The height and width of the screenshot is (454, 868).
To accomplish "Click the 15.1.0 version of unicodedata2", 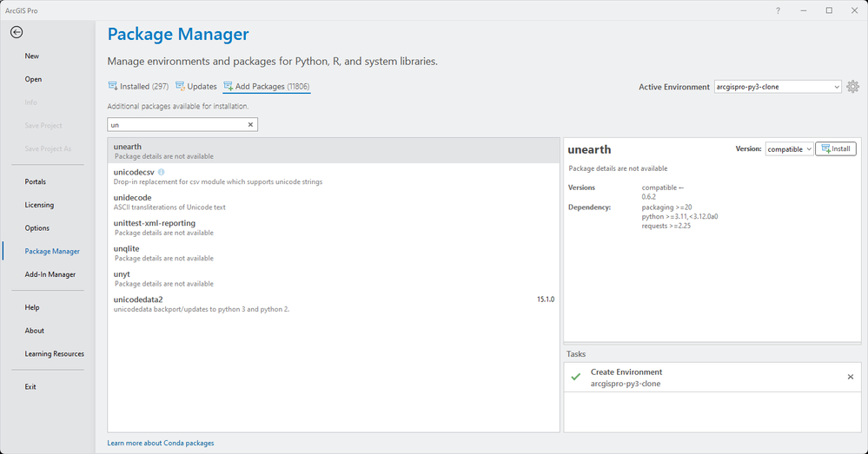I will tap(546, 299).
